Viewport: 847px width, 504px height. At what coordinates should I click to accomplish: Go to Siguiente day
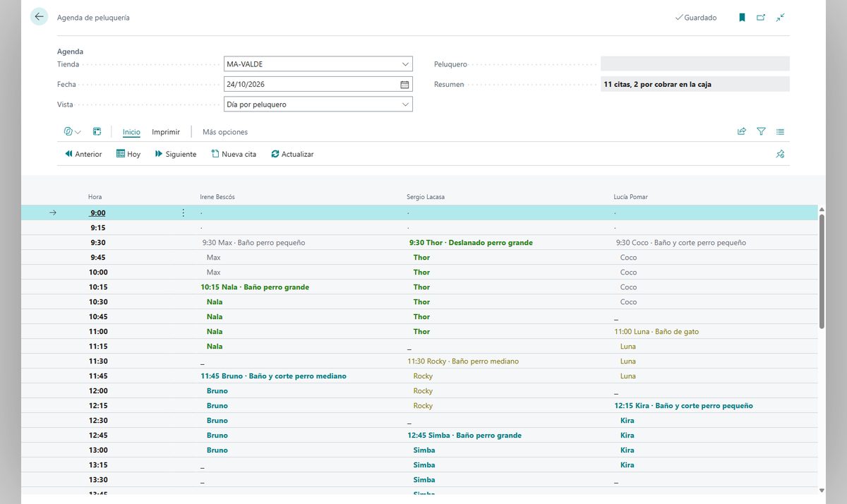176,154
